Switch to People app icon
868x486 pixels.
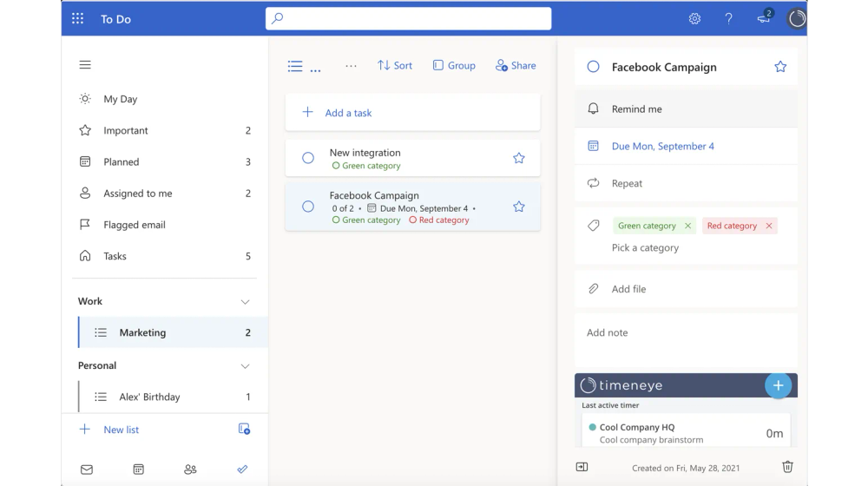[190, 470]
